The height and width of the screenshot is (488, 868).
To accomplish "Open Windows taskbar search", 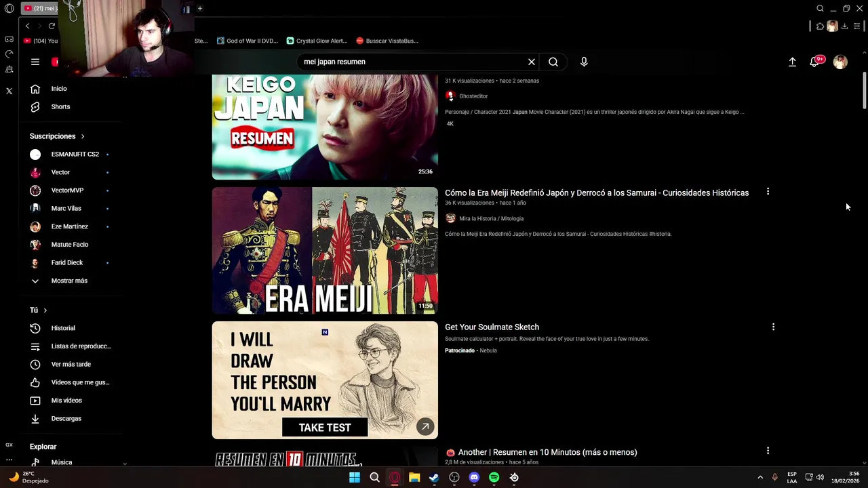I will [x=374, y=477].
